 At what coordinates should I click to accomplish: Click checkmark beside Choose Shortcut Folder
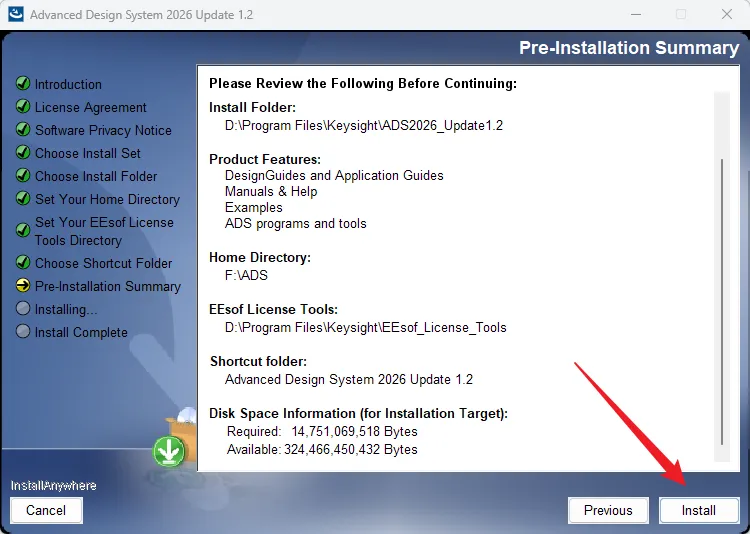tap(23, 262)
